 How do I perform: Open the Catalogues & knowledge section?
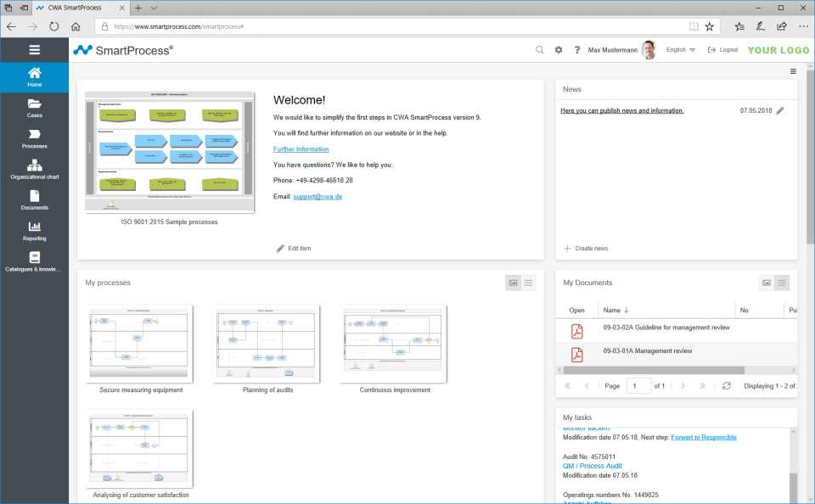(34, 263)
